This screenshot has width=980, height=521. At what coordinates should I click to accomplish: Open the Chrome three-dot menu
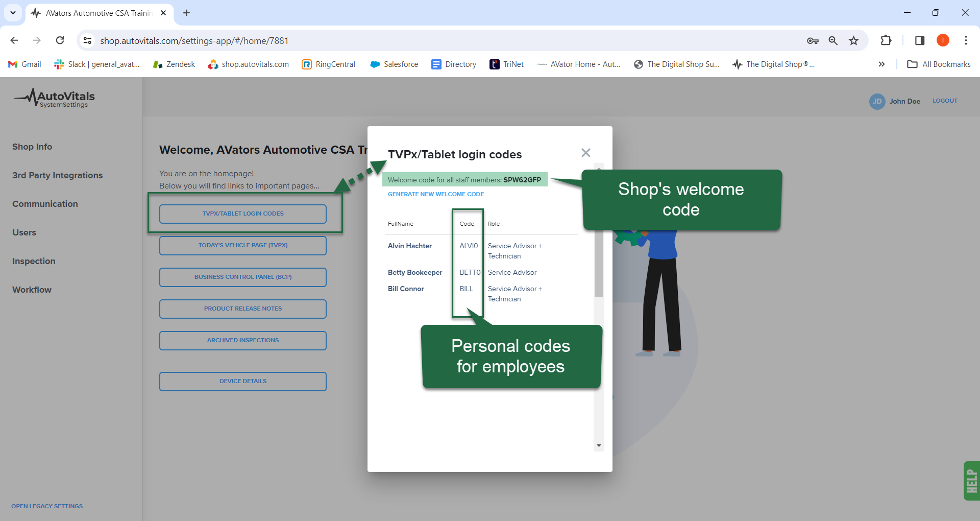click(x=966, y=40)
